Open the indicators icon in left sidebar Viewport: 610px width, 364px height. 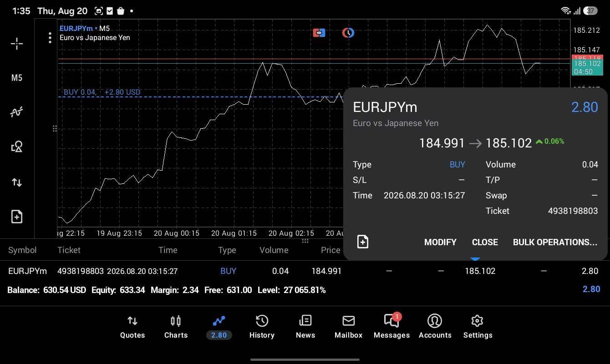(x=17, y=112)
